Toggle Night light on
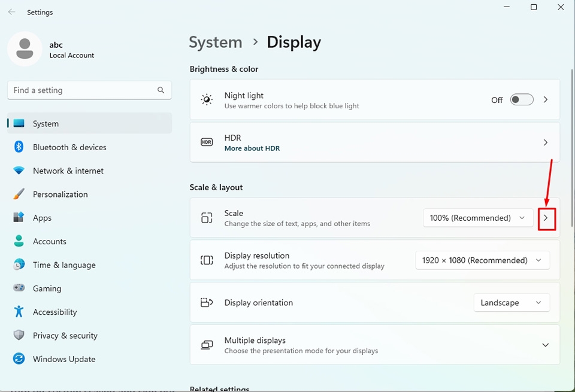Viewport: 575px width, 392px height. click(521, 99)
